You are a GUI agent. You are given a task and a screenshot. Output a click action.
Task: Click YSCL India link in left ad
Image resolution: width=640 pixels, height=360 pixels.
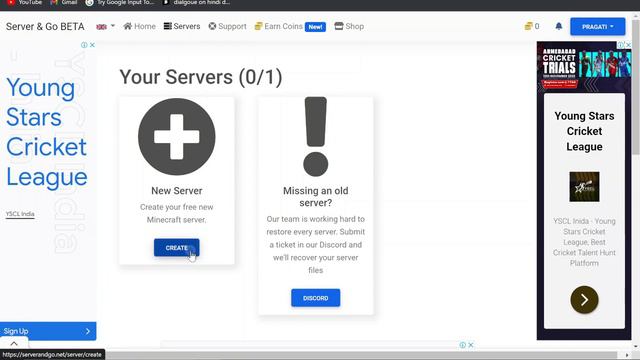tap(20, 214)
